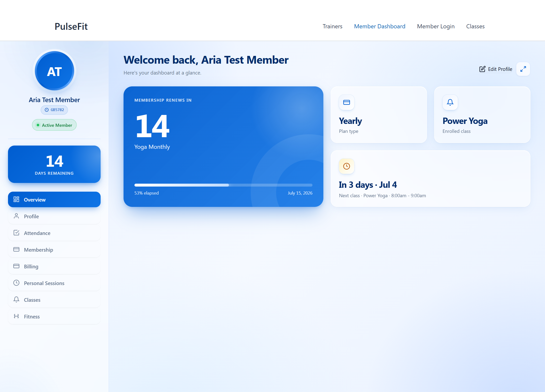This screenshot has width=545, height=392.
Task: Click the 'MEMBERSHIP RENEWS IN' label
Action: click(163, 100)
